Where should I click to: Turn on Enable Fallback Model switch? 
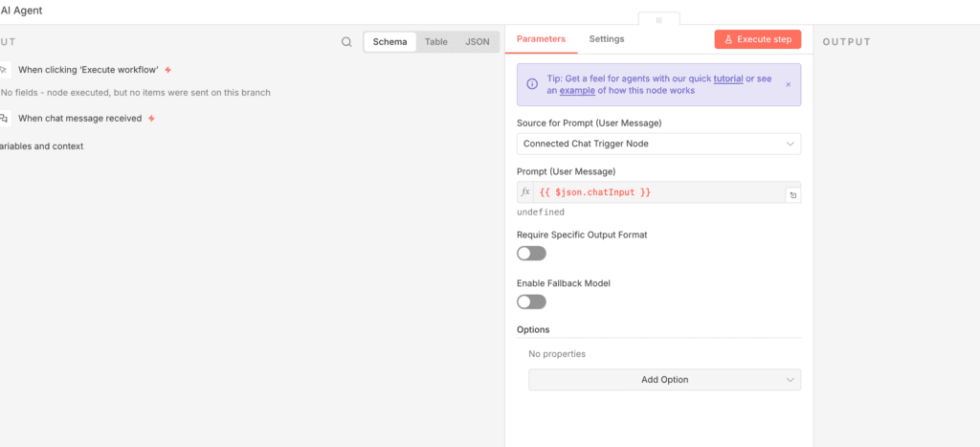[x=531, y=302]
